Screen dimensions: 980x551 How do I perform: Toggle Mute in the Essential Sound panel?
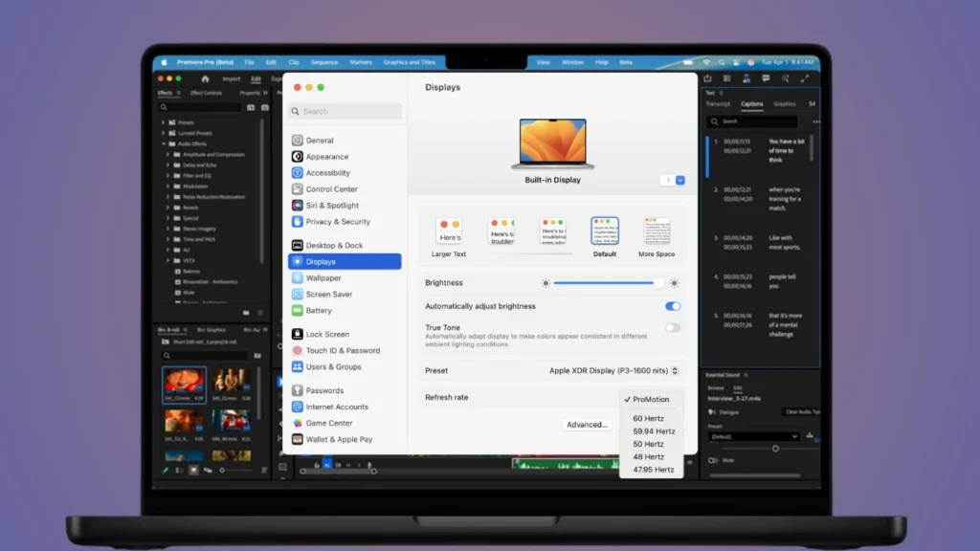(711, 459)
